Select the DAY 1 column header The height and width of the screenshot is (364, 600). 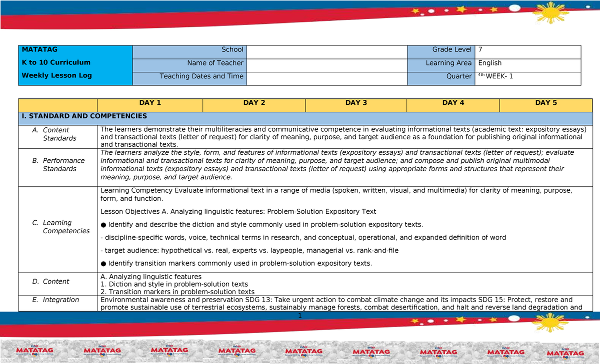150,103
